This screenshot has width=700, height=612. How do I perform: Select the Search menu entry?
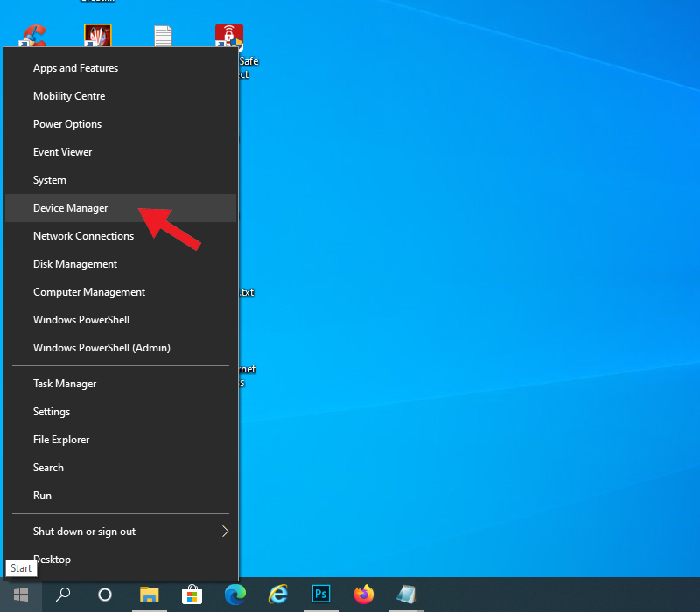click(x=121, y=468)
